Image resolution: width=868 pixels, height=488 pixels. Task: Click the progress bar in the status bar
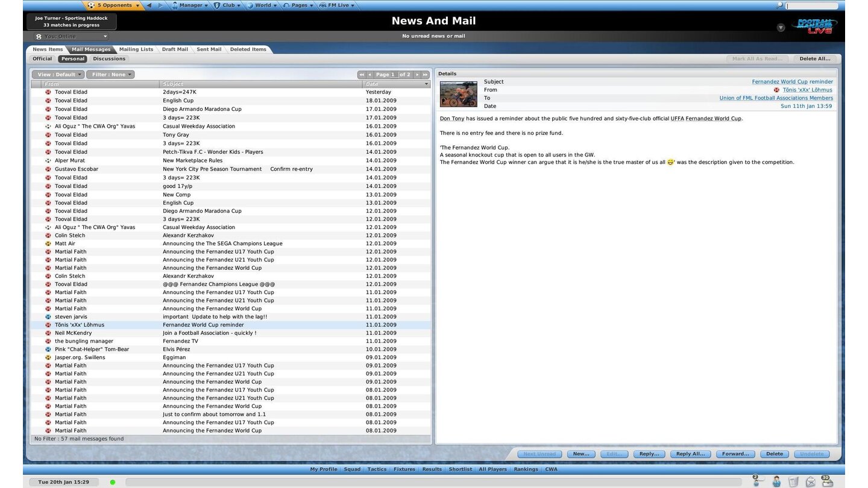433,483
